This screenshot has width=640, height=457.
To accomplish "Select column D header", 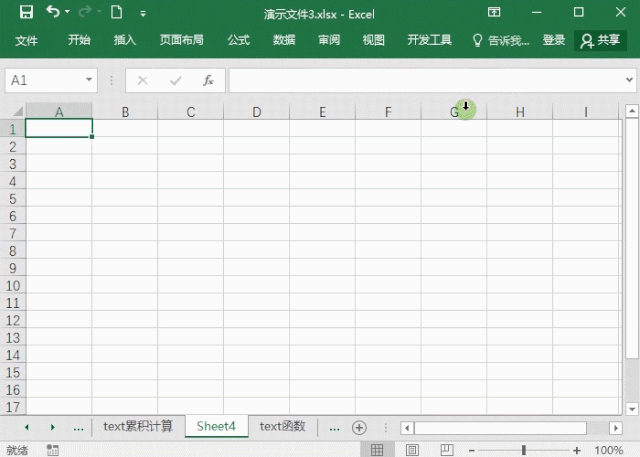I will (257, 112).
